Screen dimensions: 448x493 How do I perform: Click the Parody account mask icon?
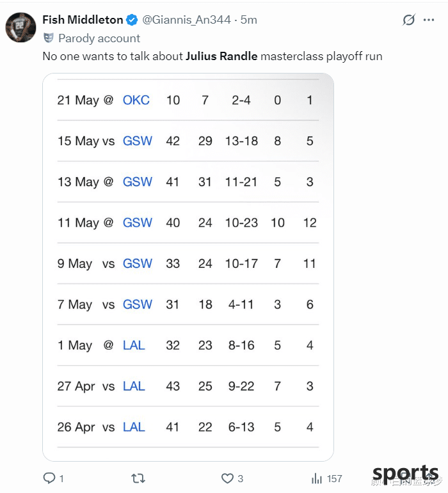tap(48, 38)
